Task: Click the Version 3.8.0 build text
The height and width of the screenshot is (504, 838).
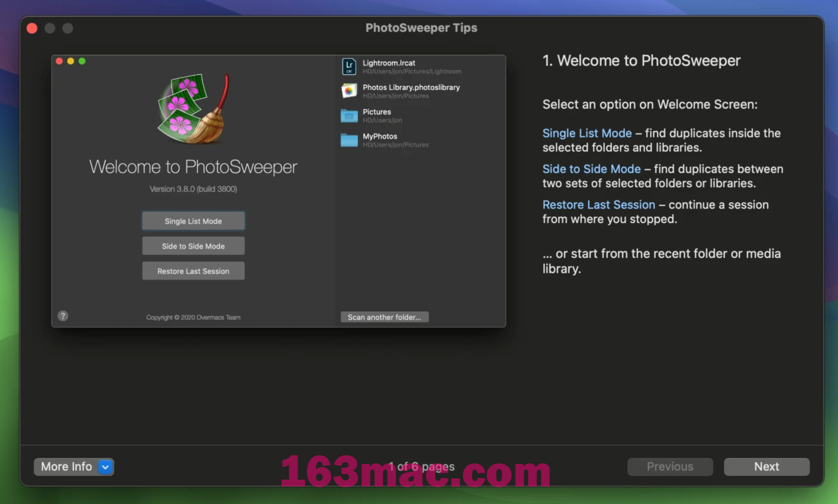Action: click(193, 189)
